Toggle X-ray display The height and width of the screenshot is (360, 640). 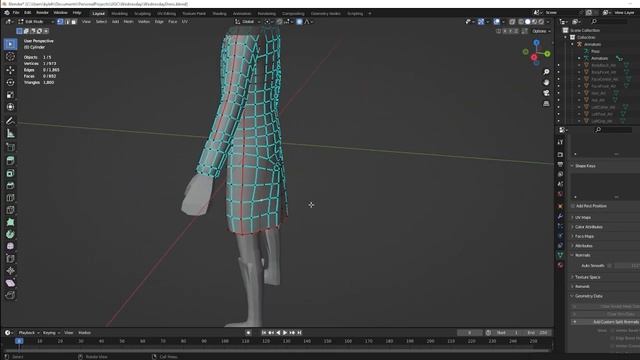pos(512,22)
